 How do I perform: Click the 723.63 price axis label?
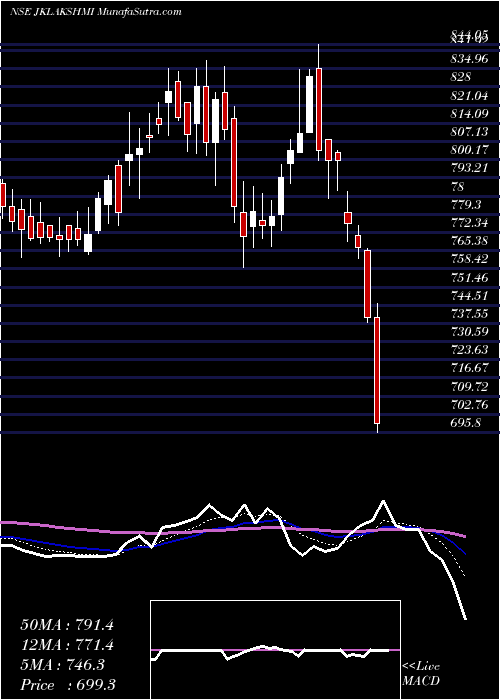tap(469, 350)
